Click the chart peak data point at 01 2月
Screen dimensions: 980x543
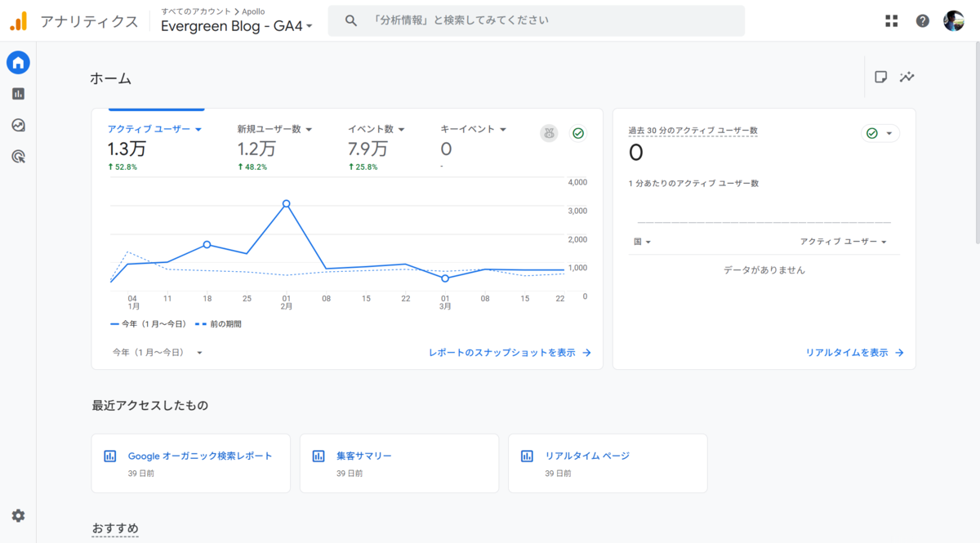click(286, 203)
